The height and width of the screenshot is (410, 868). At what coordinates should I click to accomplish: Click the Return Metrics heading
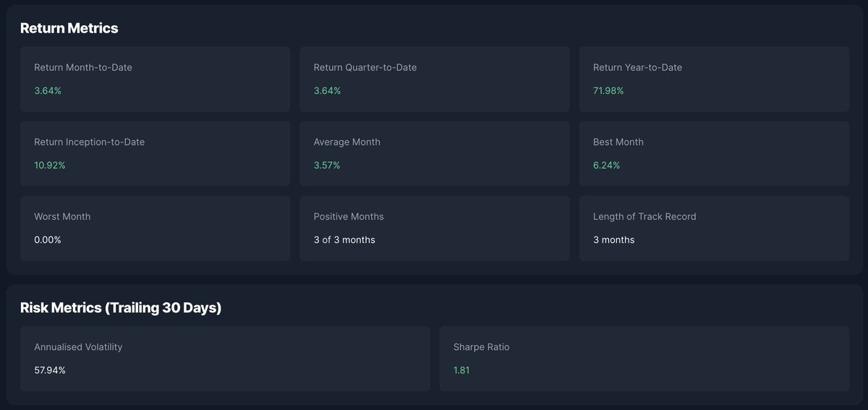(69, 28)
